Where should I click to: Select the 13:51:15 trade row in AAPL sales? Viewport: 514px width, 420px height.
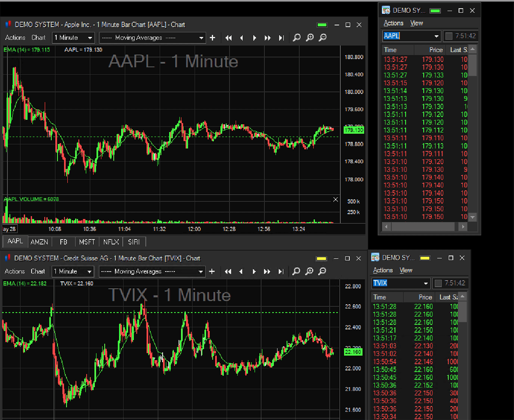coord(425,83)
